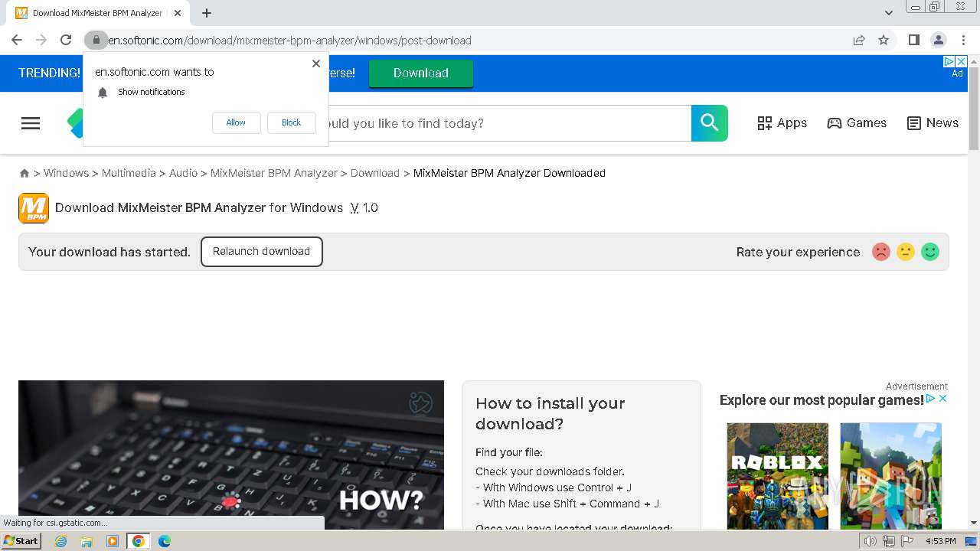
Task: Open the Windows Start menu
Action: click(21, 541)
